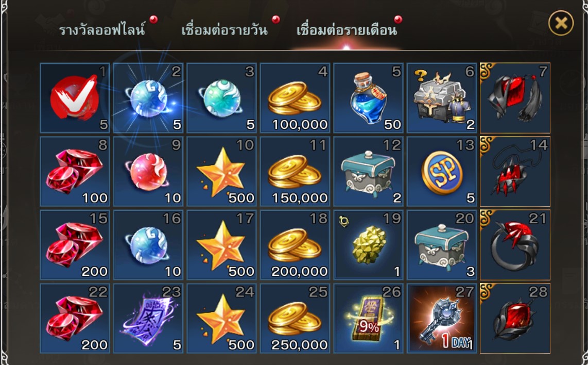The image size is (588, 365).
Task: Open the day 6 mystery stone chest
Action: [x=442, y=98]
